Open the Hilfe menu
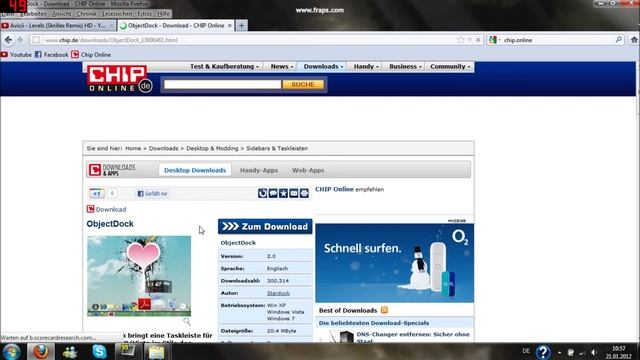 click(163, 13)
